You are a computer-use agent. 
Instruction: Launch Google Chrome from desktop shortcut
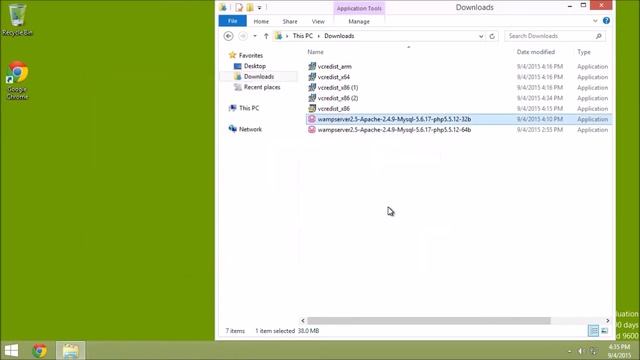point(17,80)
